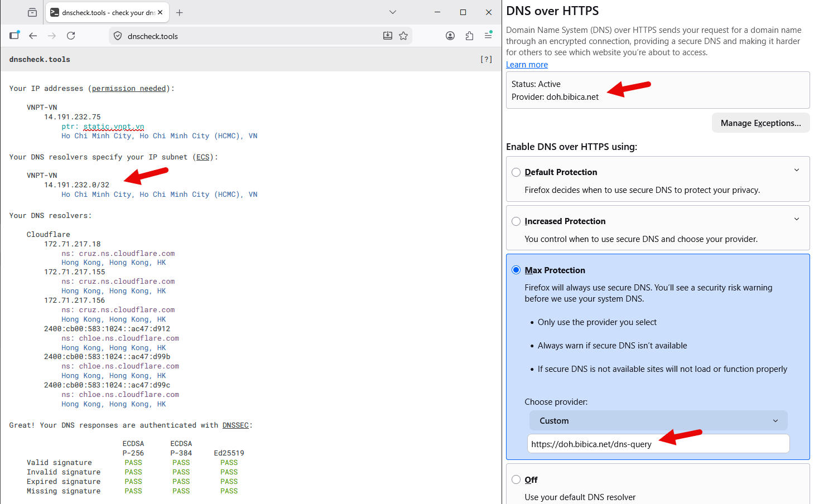Image resolution: width=814 pixels, height=504 pixels.
Task: Click resolver address 172.71.217.156
Action: [75, 301]
